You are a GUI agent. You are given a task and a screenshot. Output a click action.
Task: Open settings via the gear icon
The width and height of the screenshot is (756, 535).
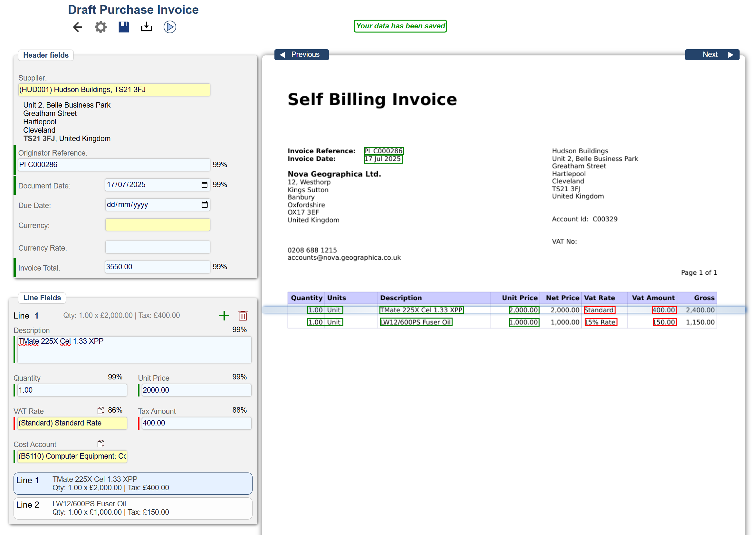101,27
